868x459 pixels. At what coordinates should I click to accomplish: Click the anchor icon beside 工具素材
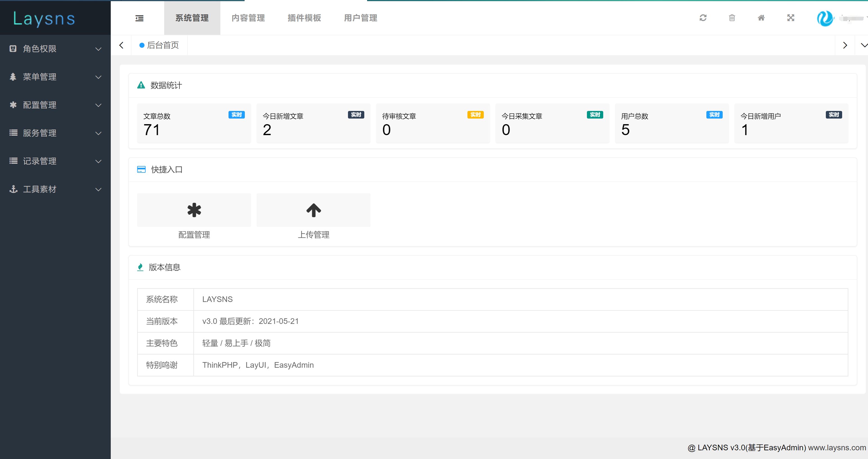click(x=13, y=189)
